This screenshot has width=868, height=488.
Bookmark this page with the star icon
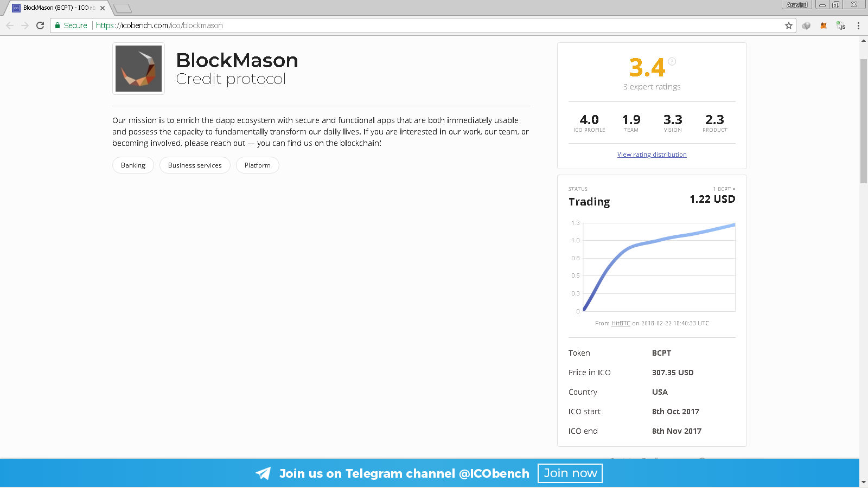pyautogui.click(x=789, y=25)
